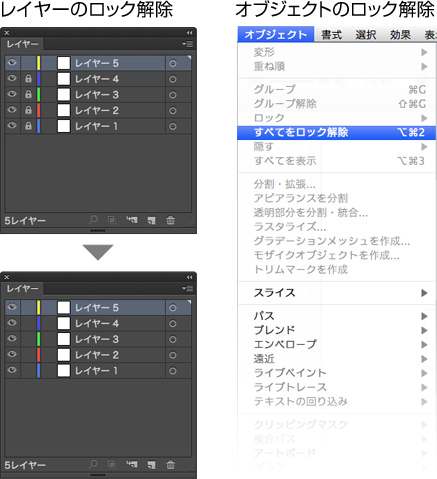
Task: Unlock レイヤー 1 via its lock icon
Action: [x=28, y=126]
